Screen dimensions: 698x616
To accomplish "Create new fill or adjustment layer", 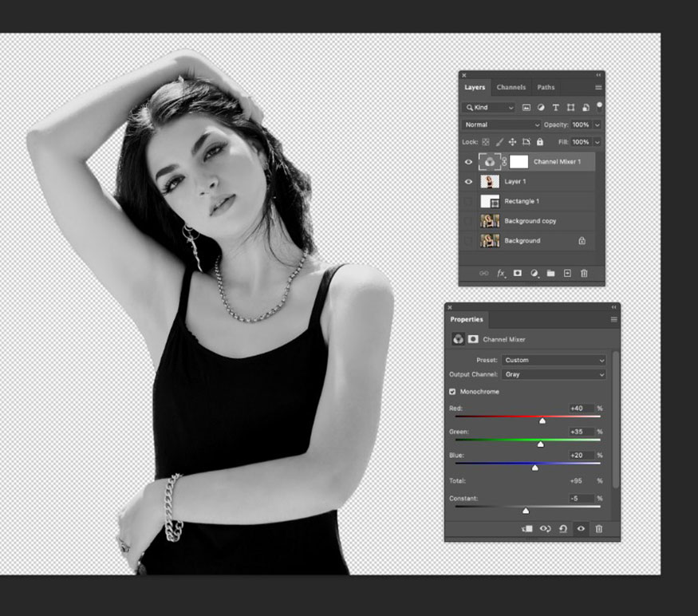I will click(x=534, y=273).
